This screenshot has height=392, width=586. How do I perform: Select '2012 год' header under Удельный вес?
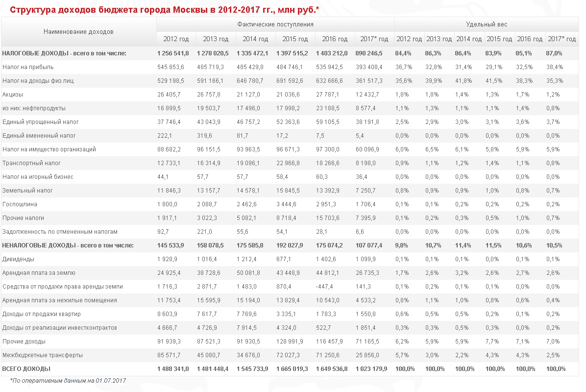point(409,39)
